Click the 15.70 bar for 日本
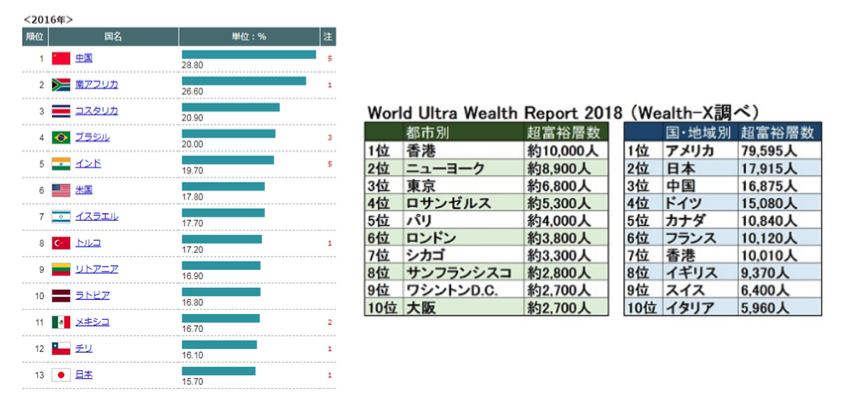The image size is (856, 402). (x=218, y=371)
